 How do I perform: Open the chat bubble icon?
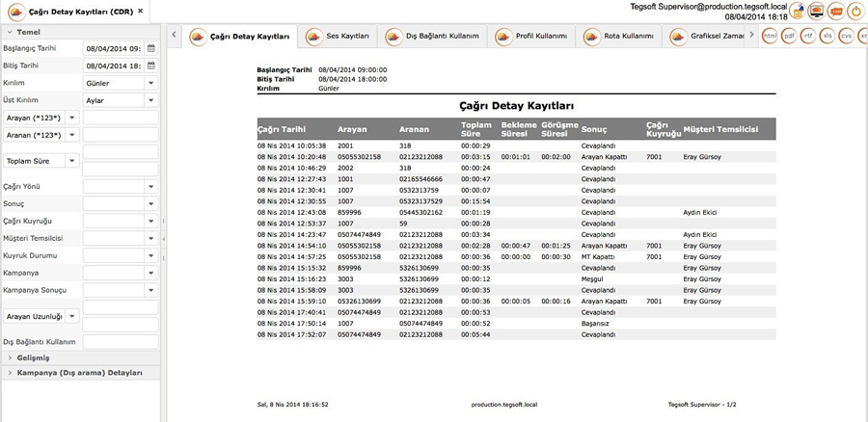836,11
